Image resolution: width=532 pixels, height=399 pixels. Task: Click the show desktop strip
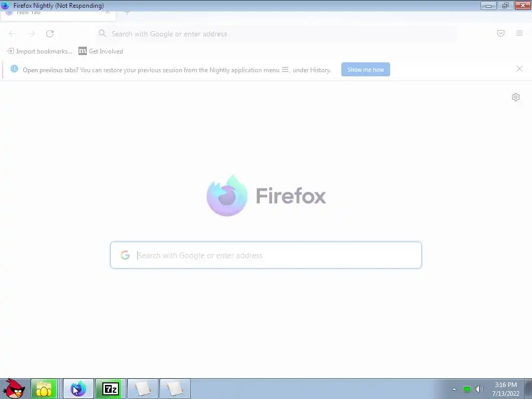tap(528, 389)
